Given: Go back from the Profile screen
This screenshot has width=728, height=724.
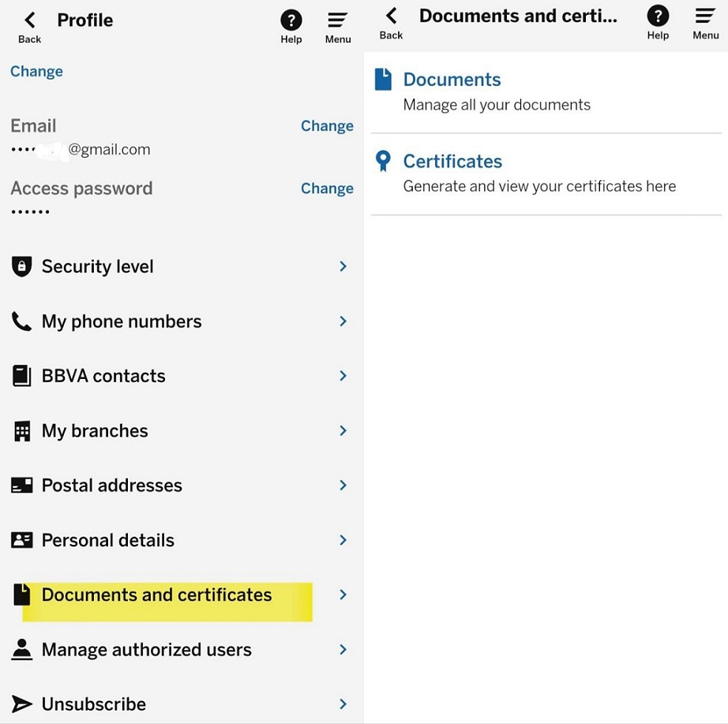Looking at the screenshot, I should coord(30,28).
